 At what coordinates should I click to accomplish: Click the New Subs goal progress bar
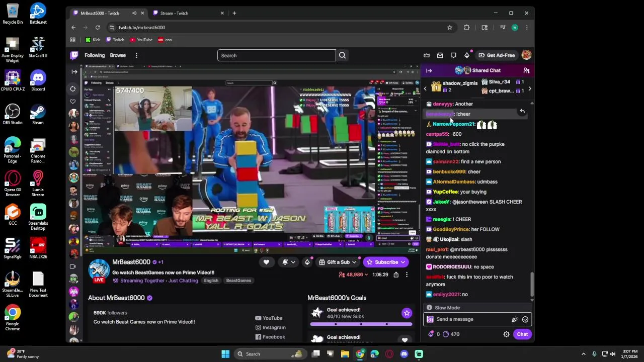tap(361, 324)
